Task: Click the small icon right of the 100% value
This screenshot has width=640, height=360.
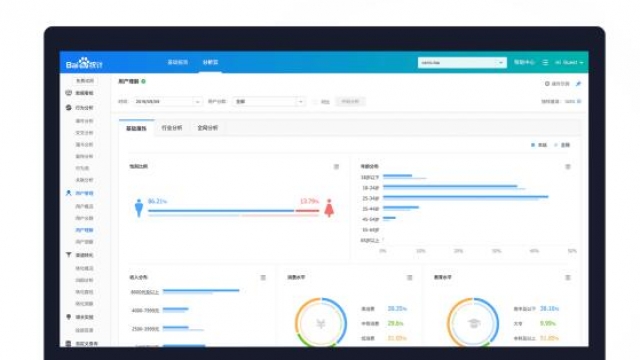Action: coord(579,101)
